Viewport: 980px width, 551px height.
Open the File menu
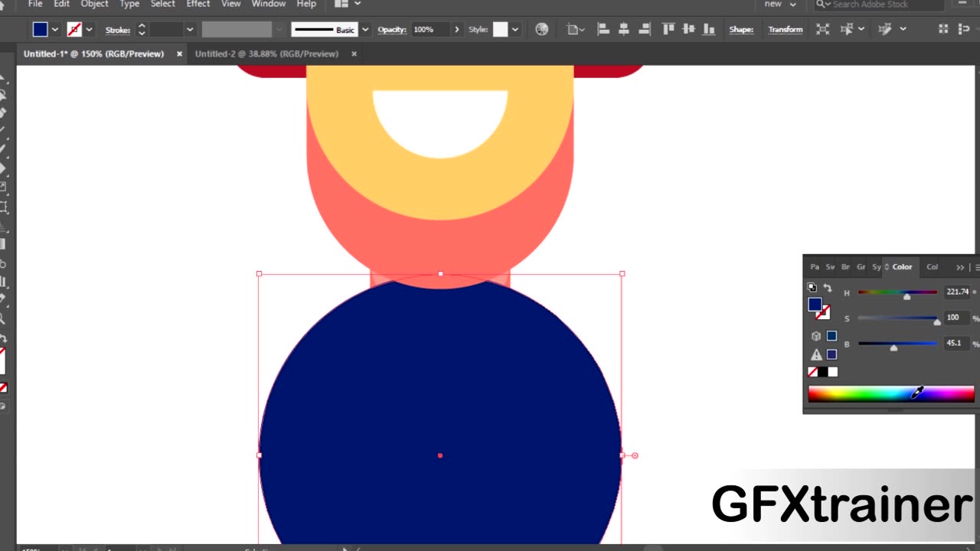click(34, 4)
